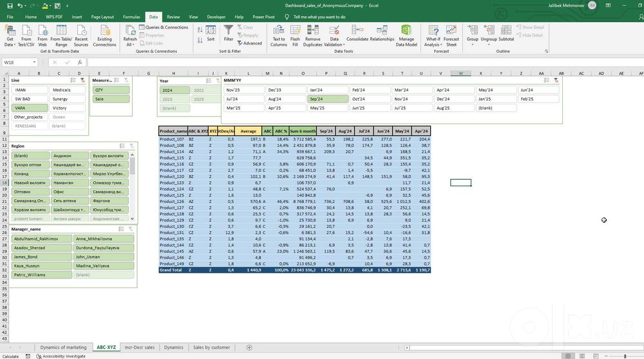Clear filter on MMM'YY slicer
The width and height of the screenshot is (644, 359).
(556, 80)
